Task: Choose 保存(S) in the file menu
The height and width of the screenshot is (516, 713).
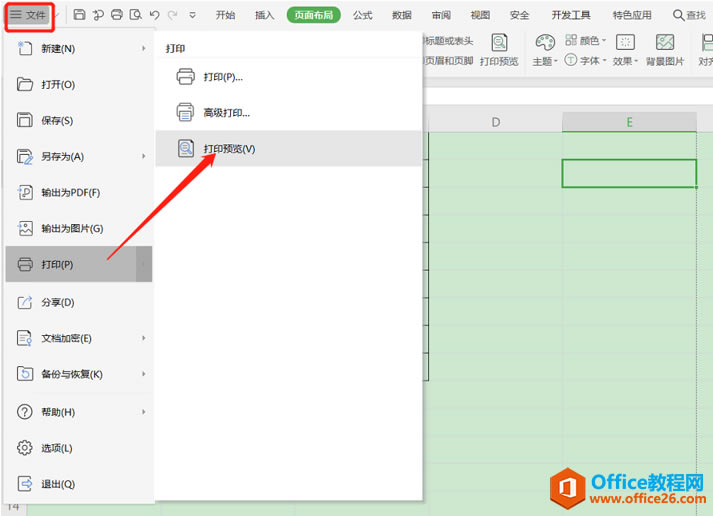Action: (x=79, y=120)
